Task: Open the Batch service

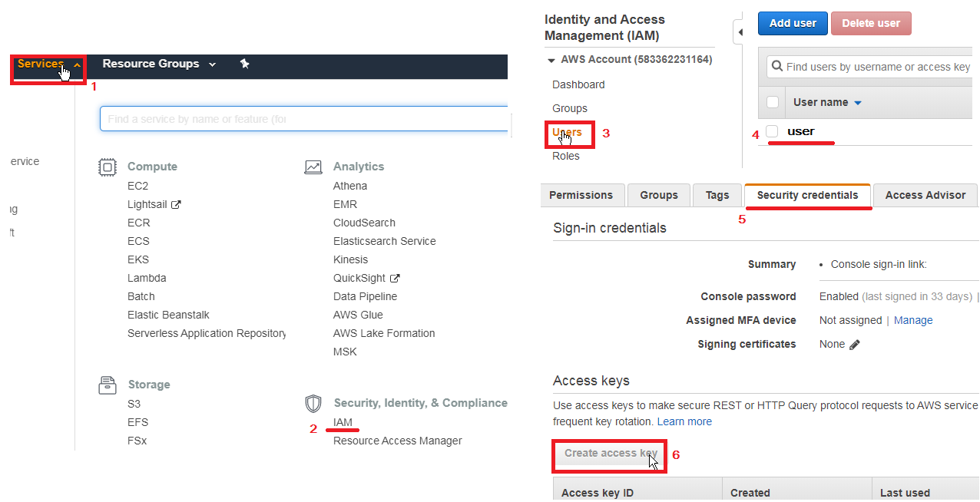Action: click(141, 296)
